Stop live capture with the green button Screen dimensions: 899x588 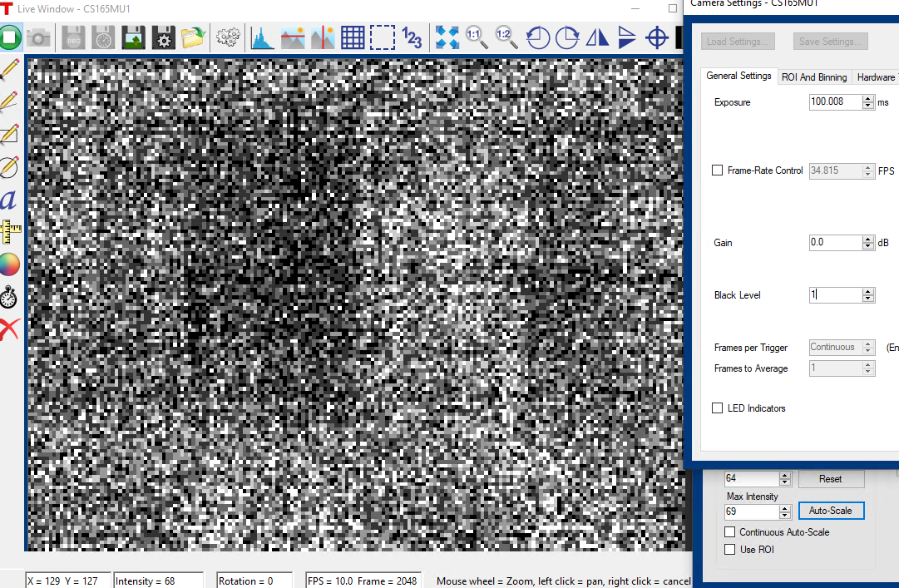pyautogui.click(x=9, y=37)
